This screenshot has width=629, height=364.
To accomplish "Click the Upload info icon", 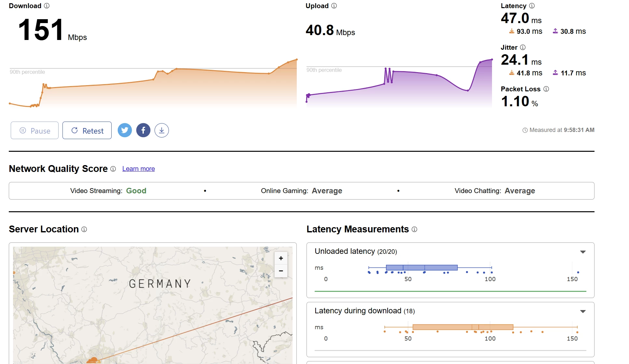I will pyautogui.click(x=334, y=6).
